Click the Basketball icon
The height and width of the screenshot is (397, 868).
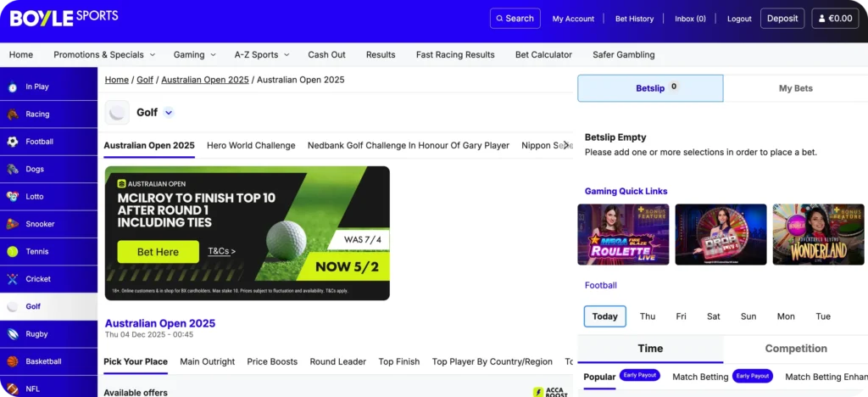coord(12,361)
